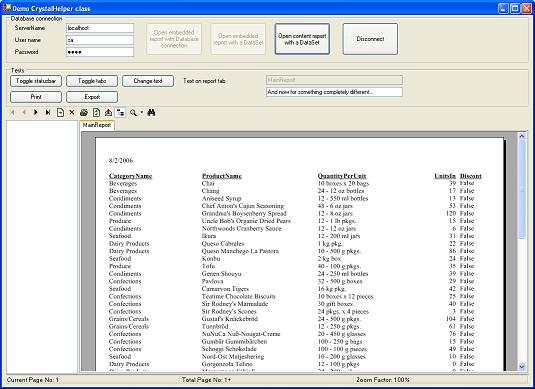
Task: Select Teatime Chocolate Biscuits
Action: click(239, 296)
